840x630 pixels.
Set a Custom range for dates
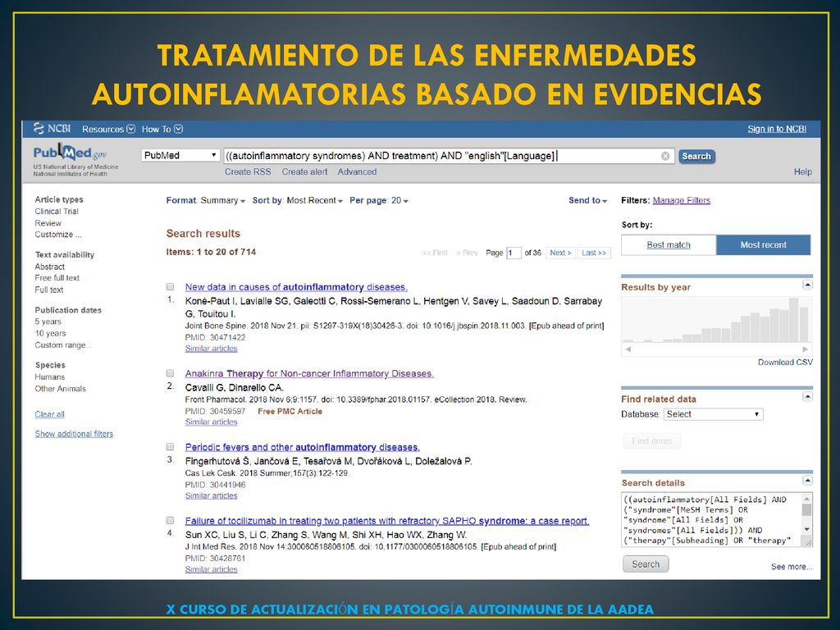click(64, 345)
